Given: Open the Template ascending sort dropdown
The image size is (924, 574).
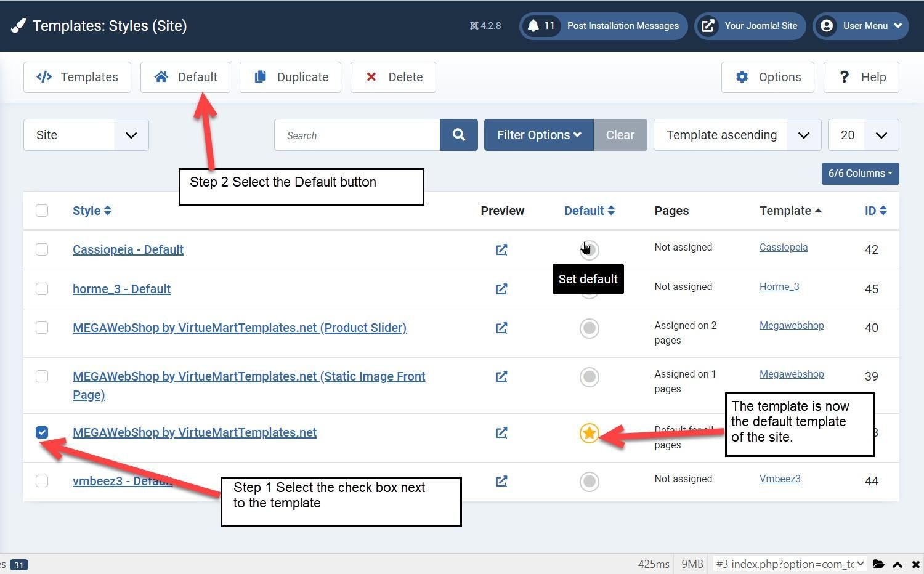Looking at the screenshot, I should click(737, 135).
